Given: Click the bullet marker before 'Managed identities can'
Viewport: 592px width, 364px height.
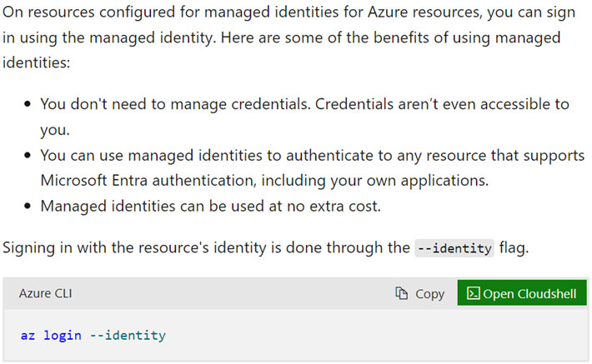Looking at the screenshot, I should (x=28, y=207).
